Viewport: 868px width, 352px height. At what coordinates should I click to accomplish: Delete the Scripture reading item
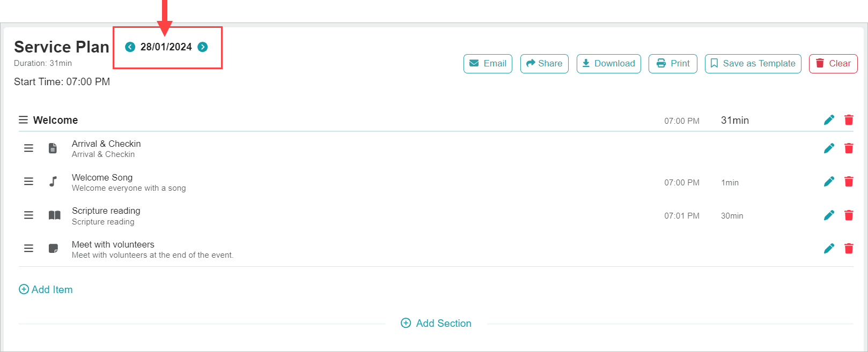click(849, 215)
